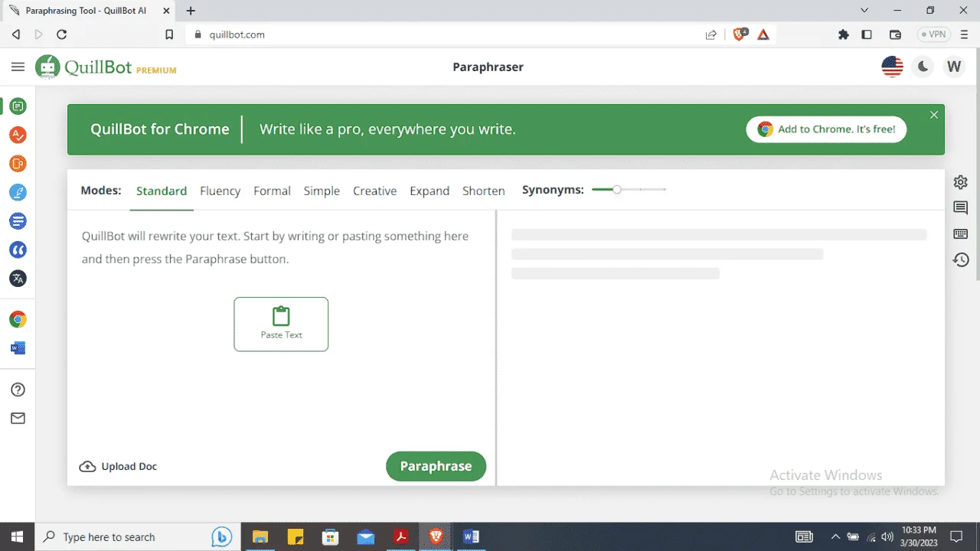Open Adobe Acrobat from the taskbar
Image resolution: width=980 pixels, height=551 pixels.
400,536
